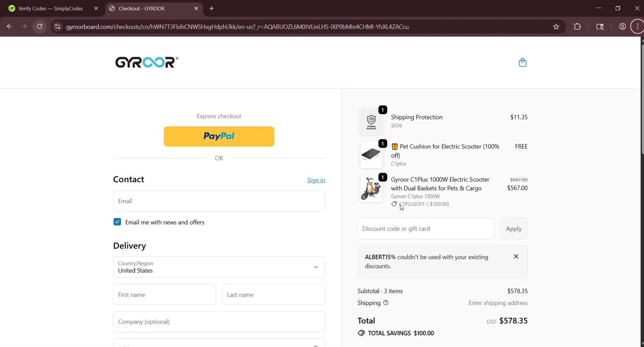Focus the Email input field
The width and height of the screenshot is (644, 347).
tap(219, 201)
